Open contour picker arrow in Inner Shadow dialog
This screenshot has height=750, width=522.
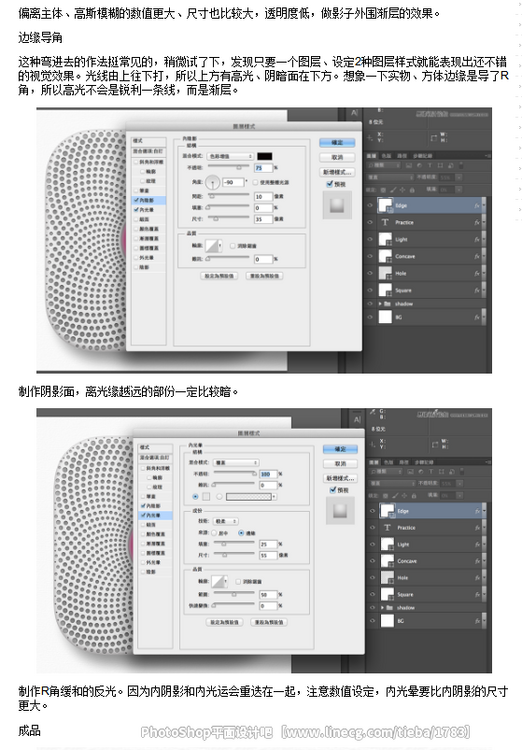coord(220,246)
